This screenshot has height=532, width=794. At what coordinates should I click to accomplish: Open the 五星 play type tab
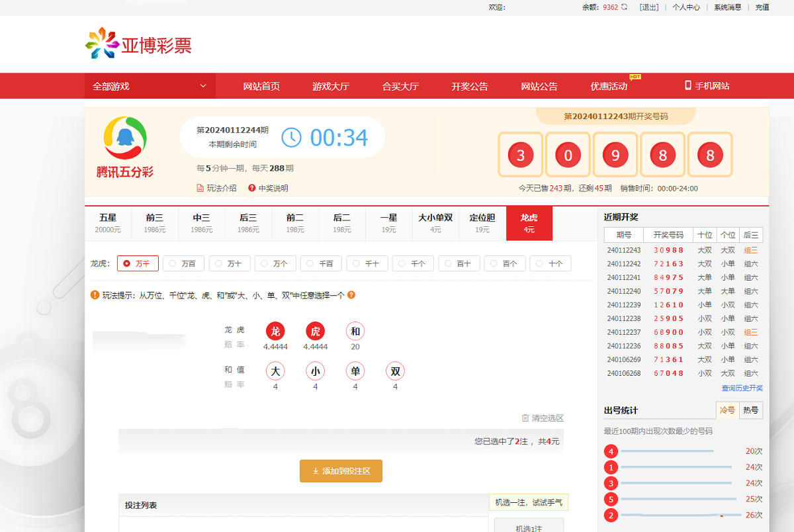pyautogui.click(x=108, y=224)
